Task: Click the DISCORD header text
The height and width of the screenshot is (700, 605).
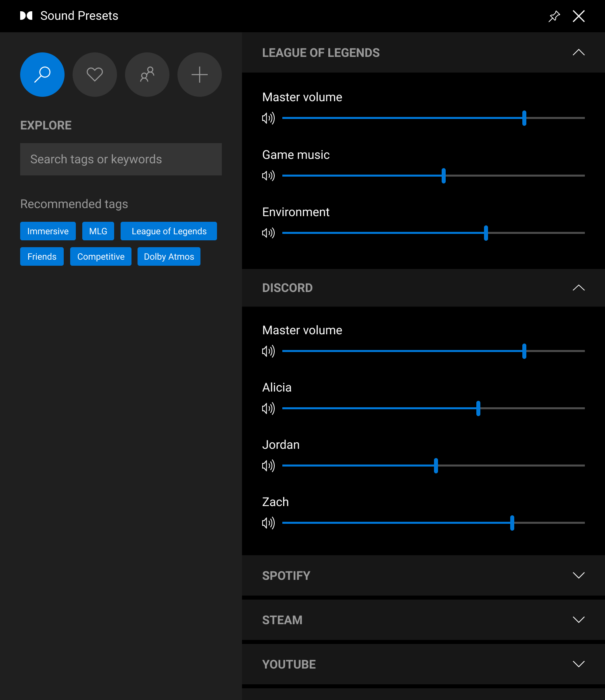Action: [287, 288]
